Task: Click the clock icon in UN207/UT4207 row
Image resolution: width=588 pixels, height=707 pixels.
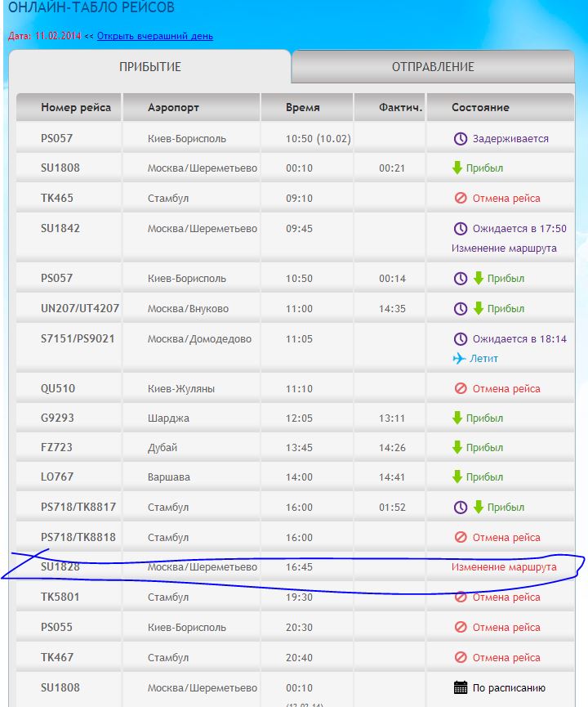Action: pos(460,309)
